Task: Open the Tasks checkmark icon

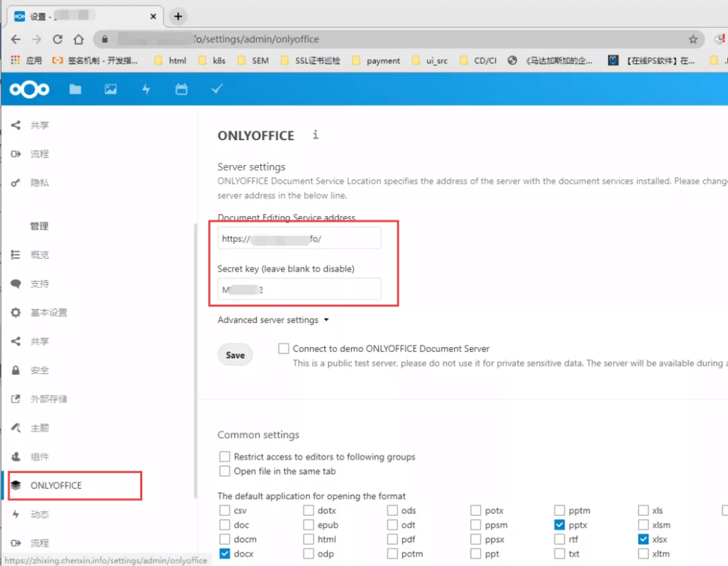Action: pos(217,89)
